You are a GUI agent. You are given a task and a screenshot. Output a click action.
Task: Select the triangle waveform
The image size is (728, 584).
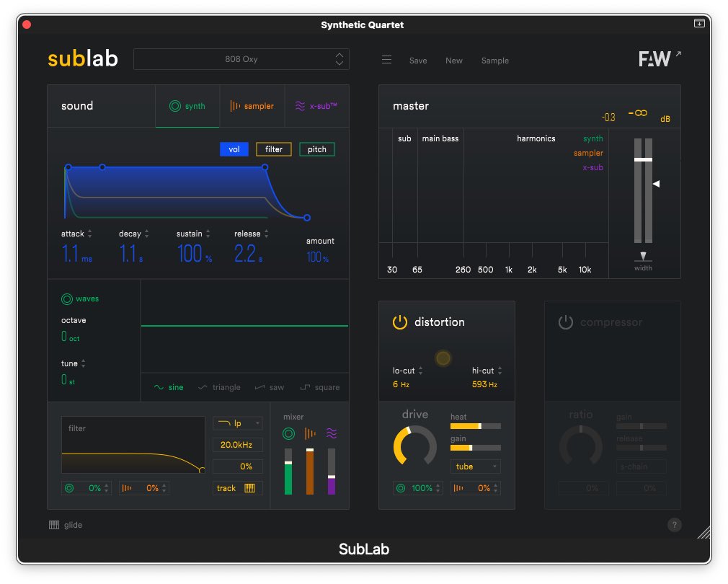coord(219,387)
